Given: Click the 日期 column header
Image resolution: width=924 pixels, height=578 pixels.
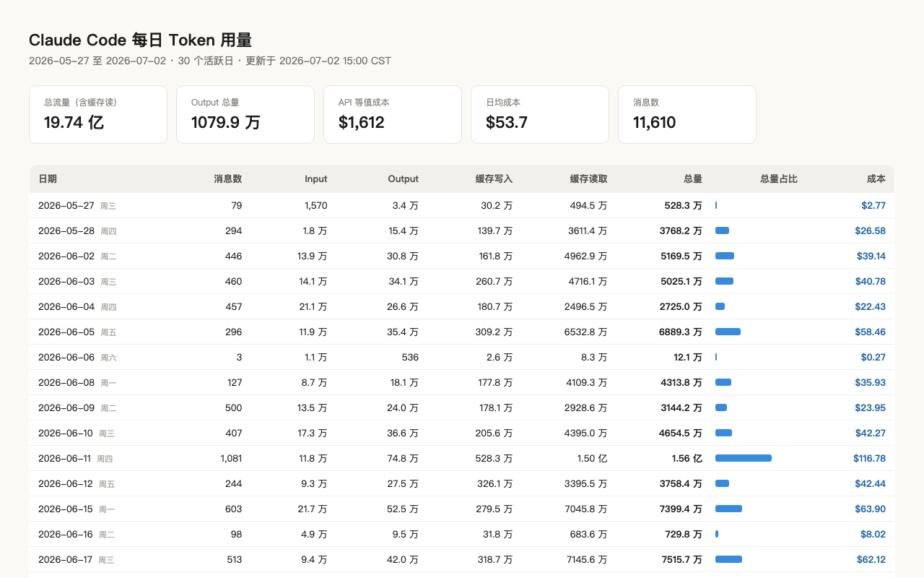Looking at the screenshot, I should coord(48,178).
